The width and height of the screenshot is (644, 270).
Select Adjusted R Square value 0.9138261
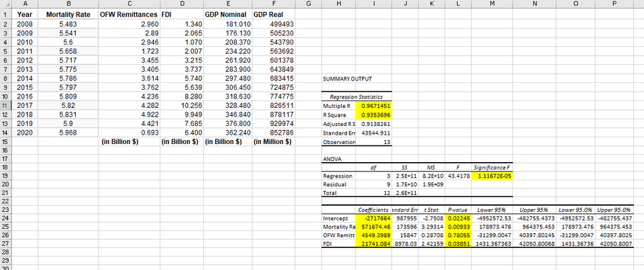pyautogui.click(x=374, y=124)
